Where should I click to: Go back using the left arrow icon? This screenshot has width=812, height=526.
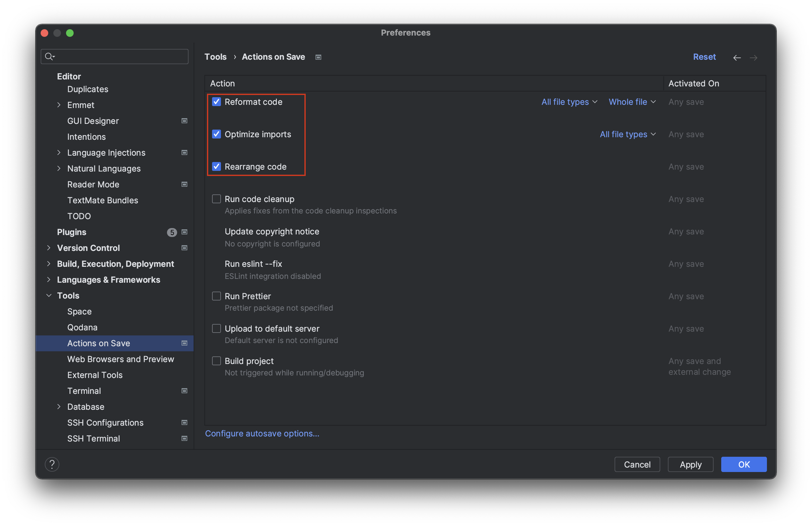click(736, 57)
